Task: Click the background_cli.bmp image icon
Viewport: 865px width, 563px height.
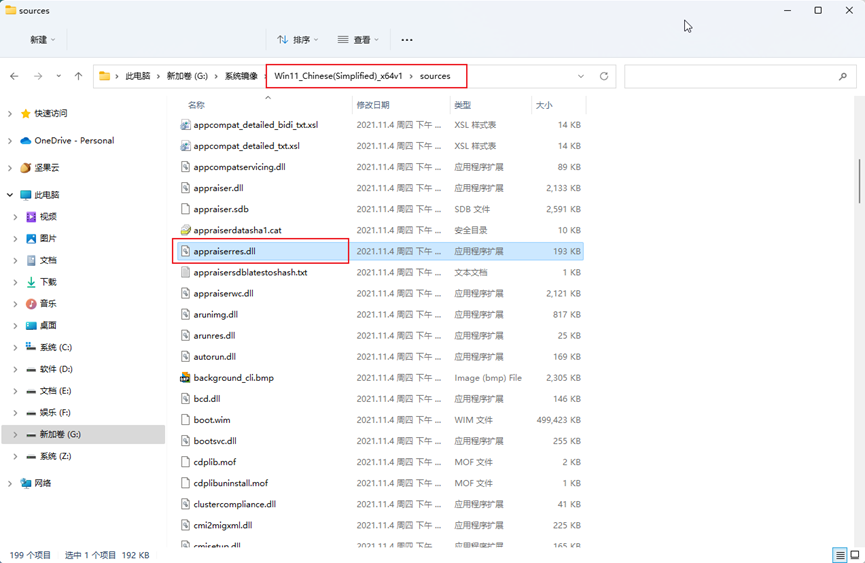Action: [x=185, y=378]
